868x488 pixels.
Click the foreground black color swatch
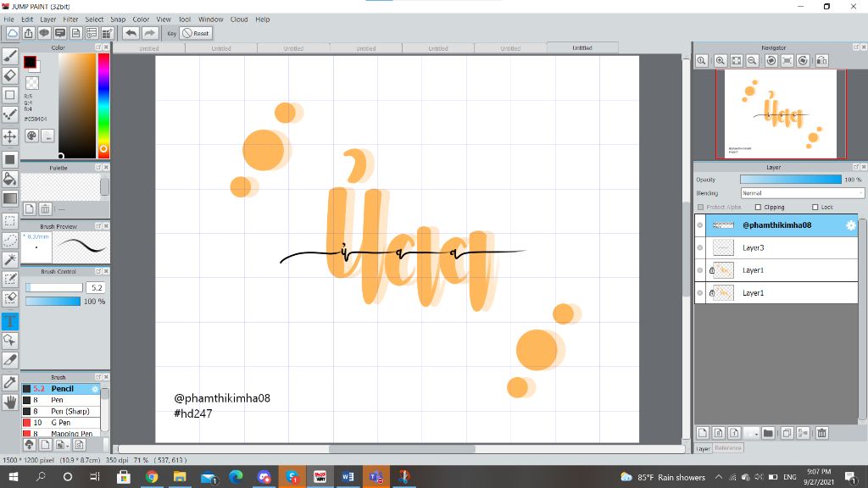(x=30, y=61)
